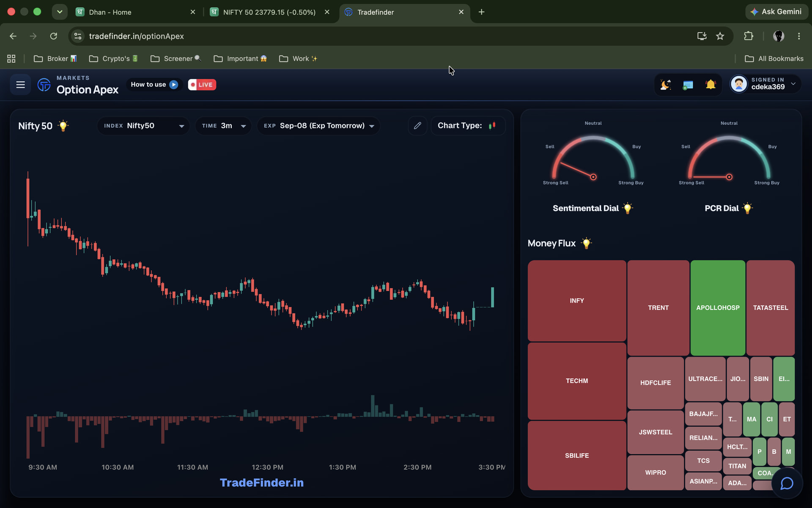Open the tab search dropdown arrow

60,12
